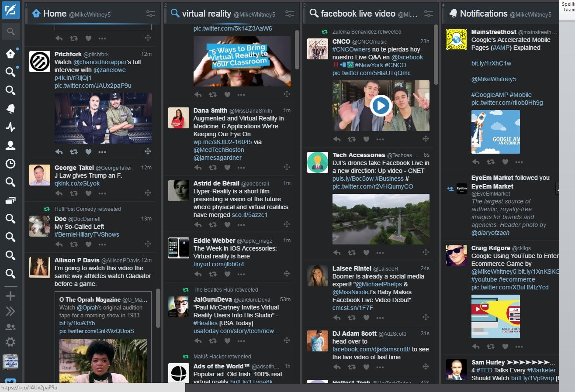Click the virtual reality column title
Image resolution: width=575 pixels, height=392 pixels.
pos(207,14)
